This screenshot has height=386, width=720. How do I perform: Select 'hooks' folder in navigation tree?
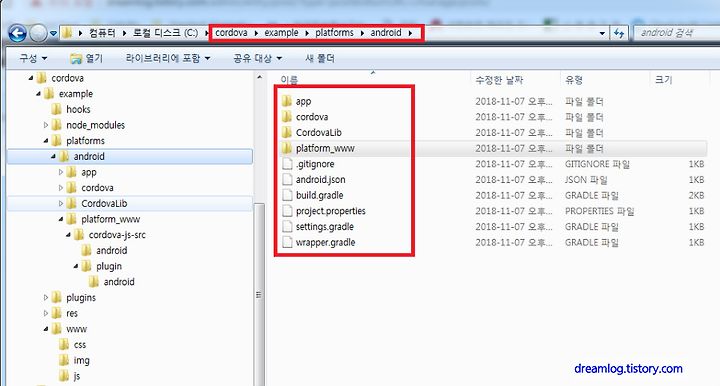tap(71, 109)
